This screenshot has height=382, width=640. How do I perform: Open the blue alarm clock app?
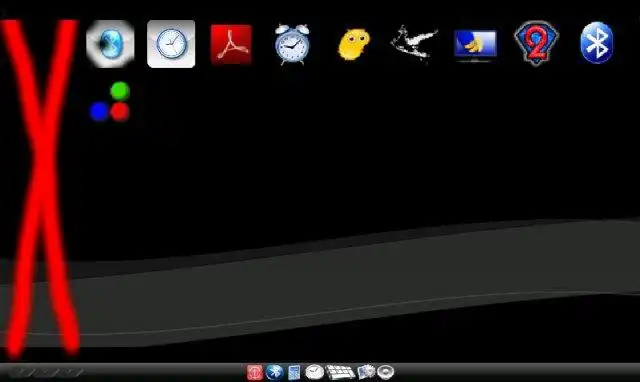coord(292,44)
